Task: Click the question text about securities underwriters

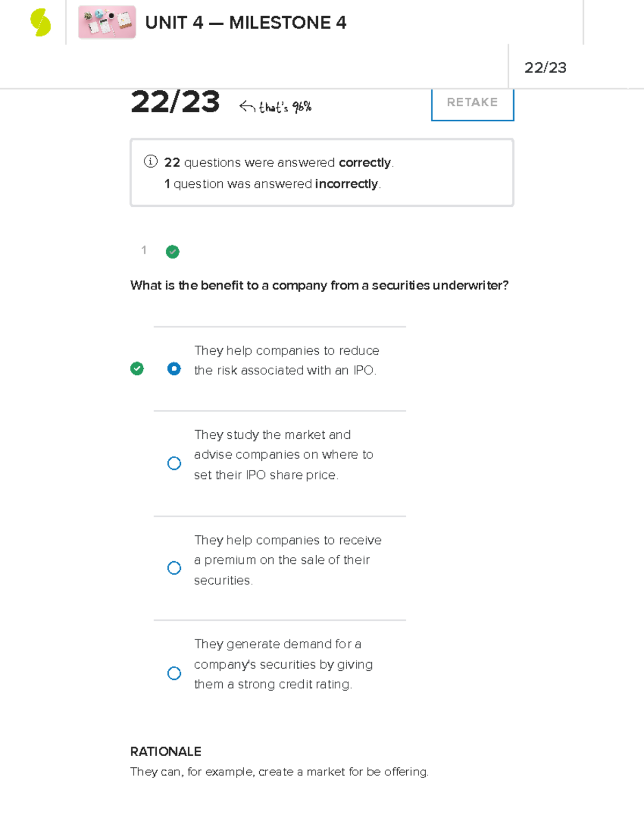Action: pyautogui.click(x=319, y=286)
